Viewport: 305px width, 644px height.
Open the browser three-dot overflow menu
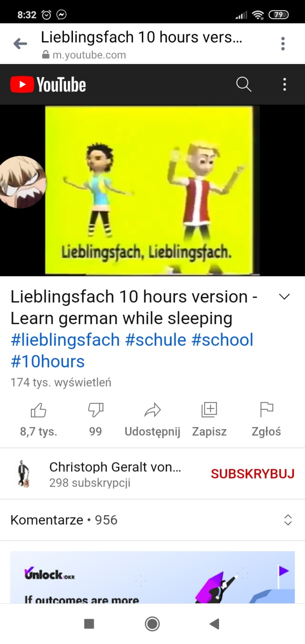283,44
